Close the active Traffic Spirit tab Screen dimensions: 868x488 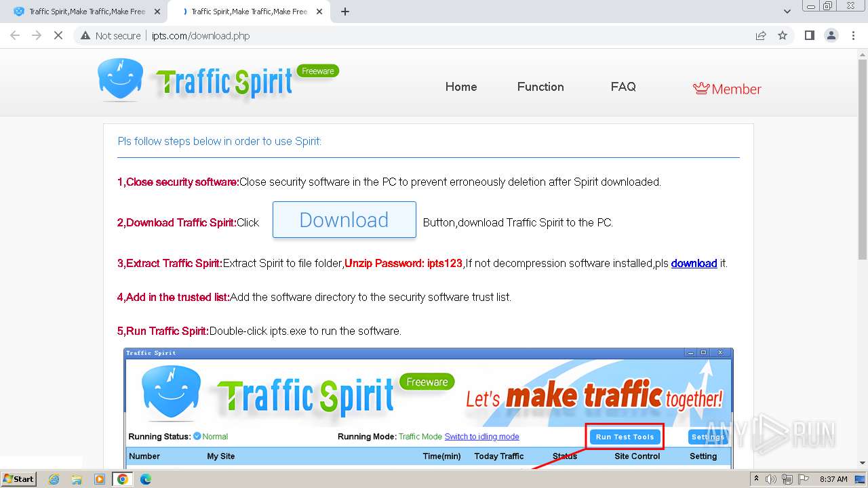point(319,12)
